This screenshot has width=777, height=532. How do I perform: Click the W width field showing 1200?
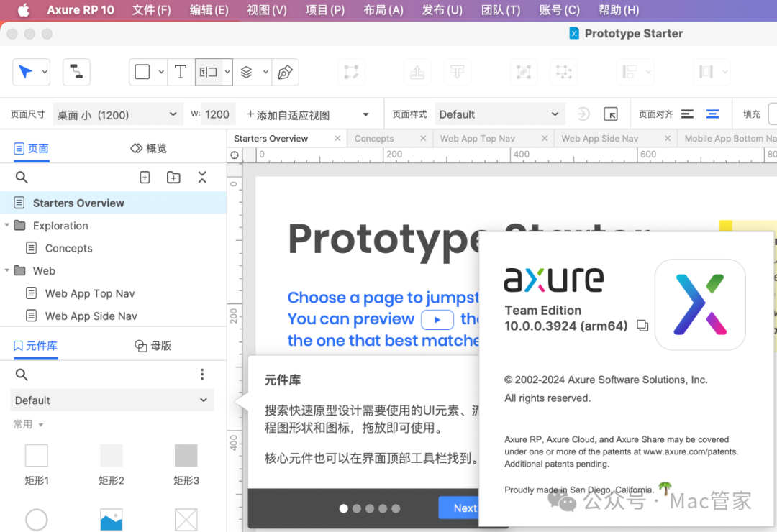217,114
